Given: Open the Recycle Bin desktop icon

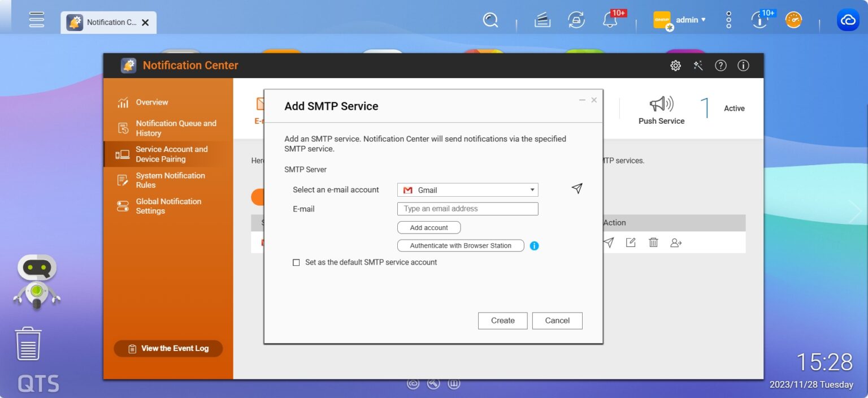Looking at the screenshot, I should point(28,343).
